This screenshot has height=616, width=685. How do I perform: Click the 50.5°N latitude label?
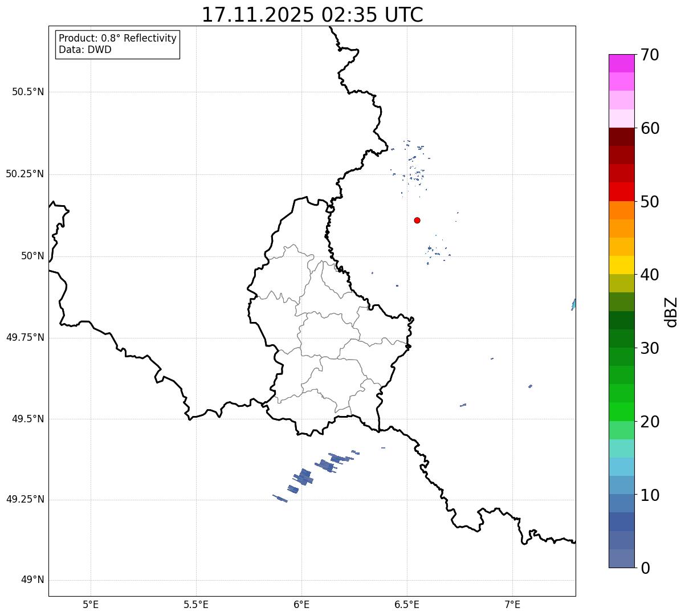click(x=28, y=92)
